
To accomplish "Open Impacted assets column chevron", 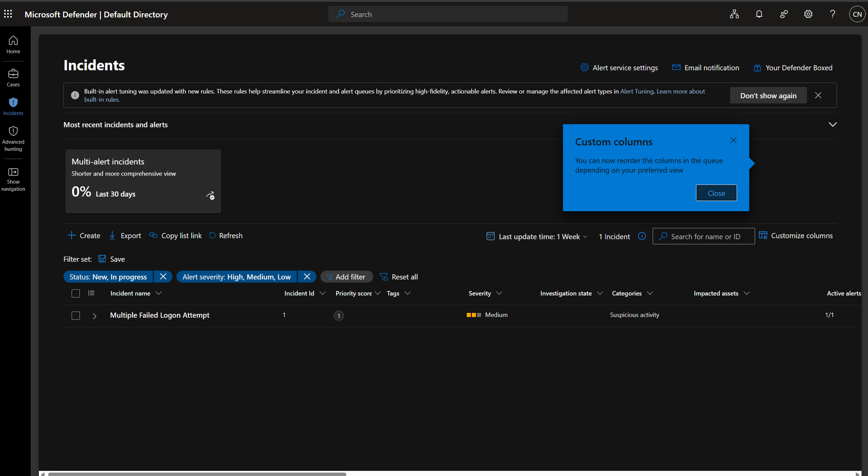I will point(747,293).
